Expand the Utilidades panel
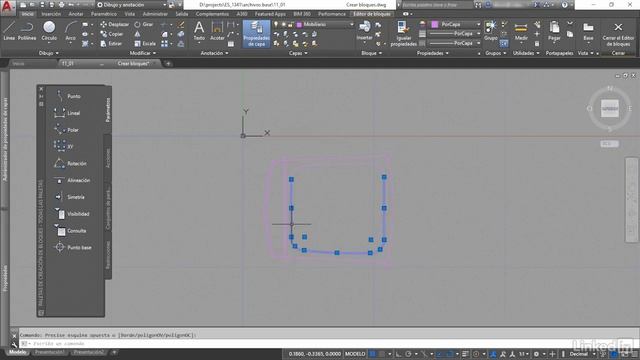 (526, 53)
